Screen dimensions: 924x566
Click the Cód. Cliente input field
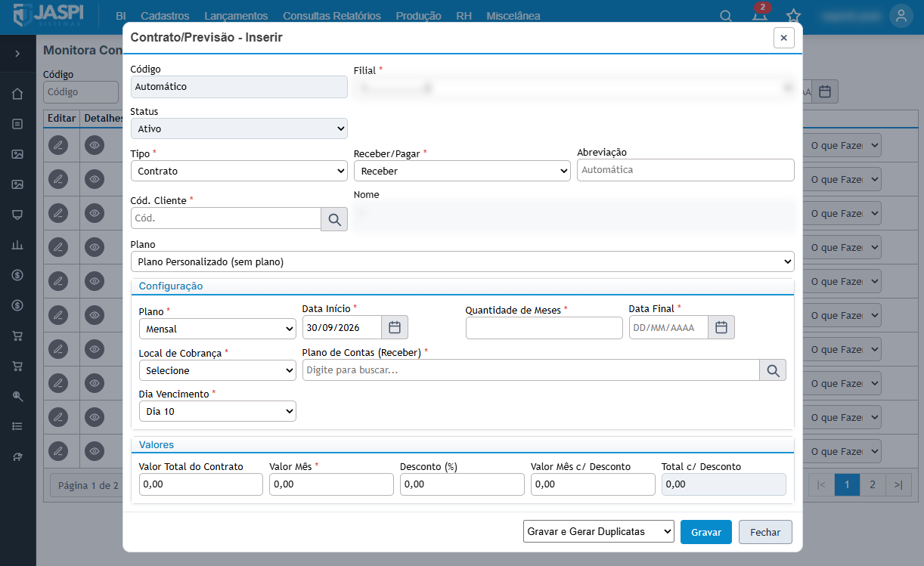pos(226,218)
